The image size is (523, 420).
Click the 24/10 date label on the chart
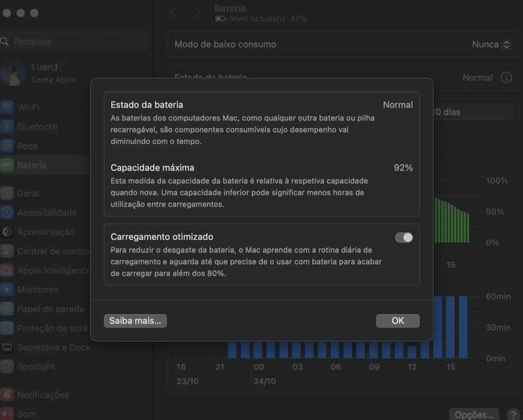click(x=264, y=382)
